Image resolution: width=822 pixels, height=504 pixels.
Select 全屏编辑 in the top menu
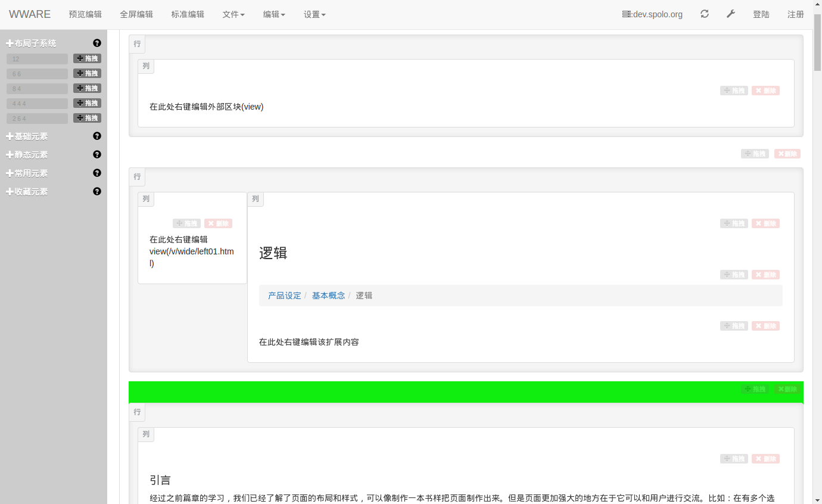point(136,14)
